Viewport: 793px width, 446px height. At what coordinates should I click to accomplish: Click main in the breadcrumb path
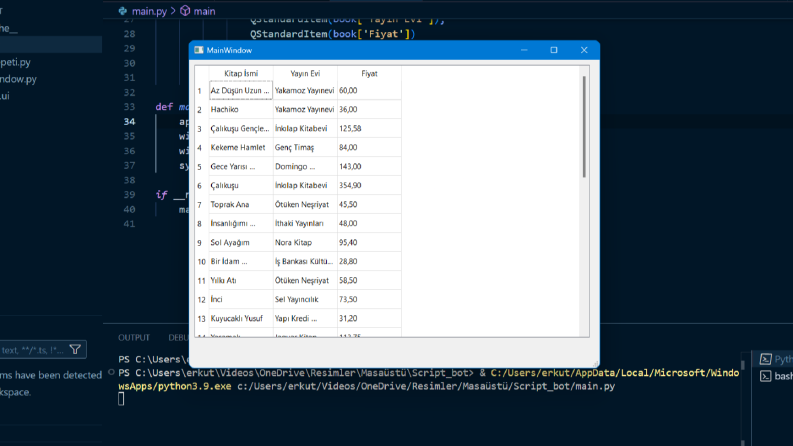pos(204,11)
